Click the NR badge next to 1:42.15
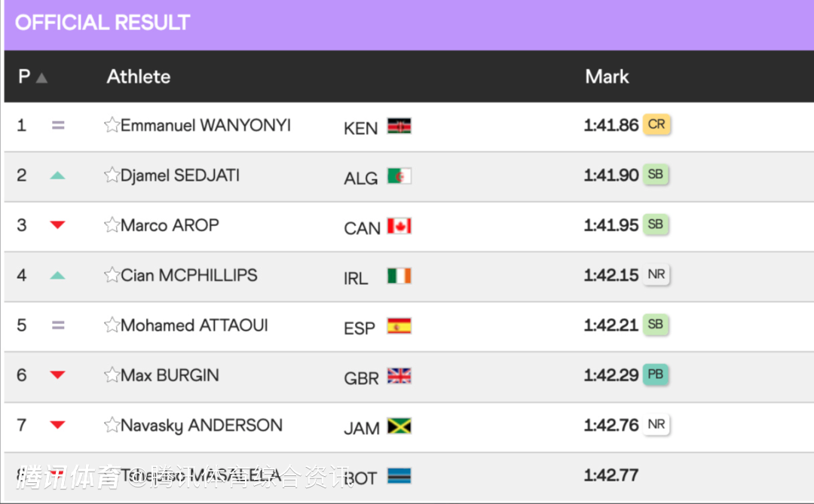This screenshot has width=814, height=504. point(656,274)
